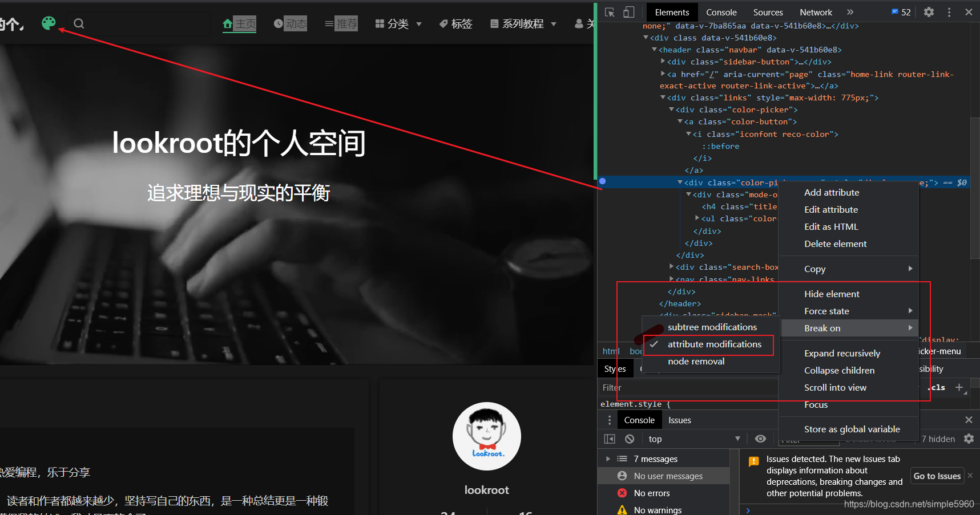Expand the 分类 category dropdown
Image resolution: width=980 pixels, height=515 pixels.
[x=398, y=23]
